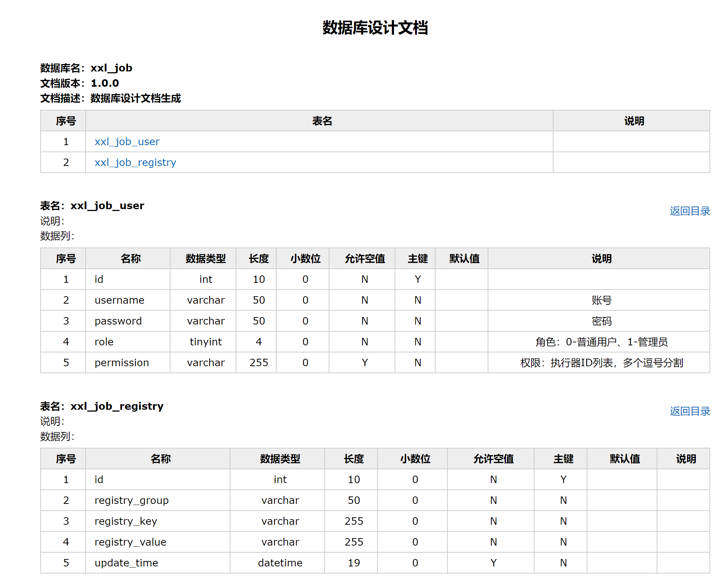The height and width of the screenshot is (588, 727).
Task: Click the 默认值 header in registry table
Action: point(624,459)
